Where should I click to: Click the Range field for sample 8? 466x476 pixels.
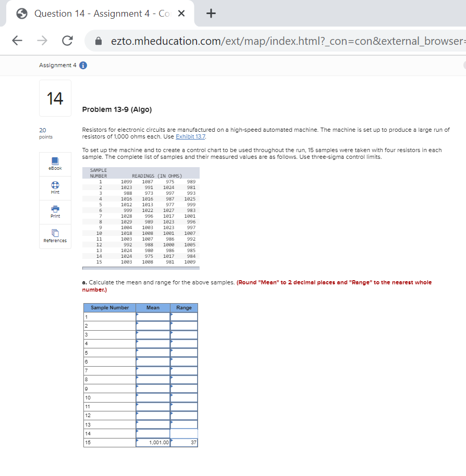[x=184, y=380]
